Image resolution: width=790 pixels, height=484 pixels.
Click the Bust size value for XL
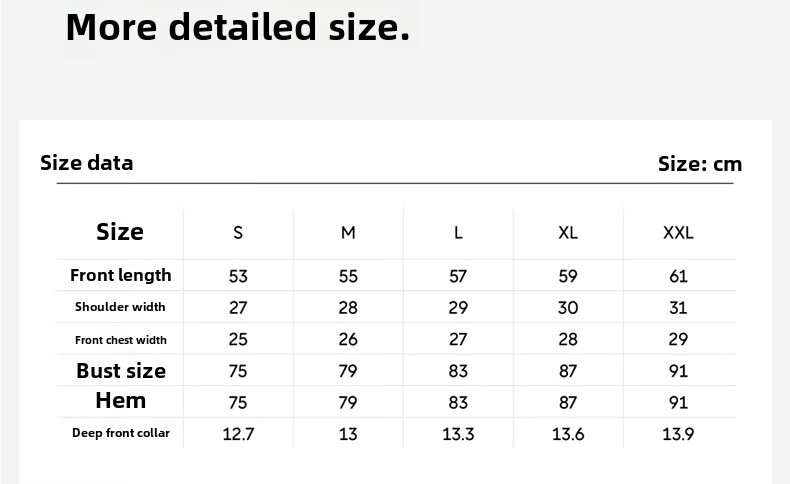coord(568,371)
